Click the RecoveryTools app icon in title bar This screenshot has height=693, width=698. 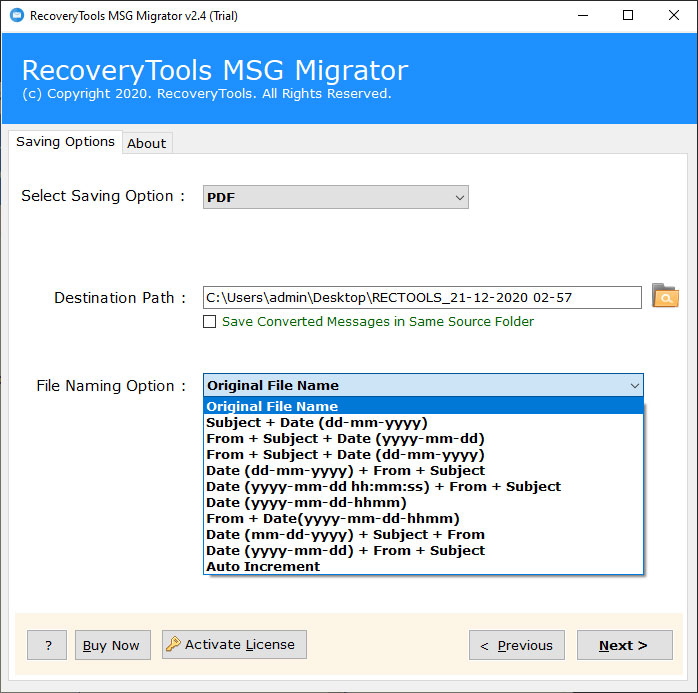click(x=17, y=16)
